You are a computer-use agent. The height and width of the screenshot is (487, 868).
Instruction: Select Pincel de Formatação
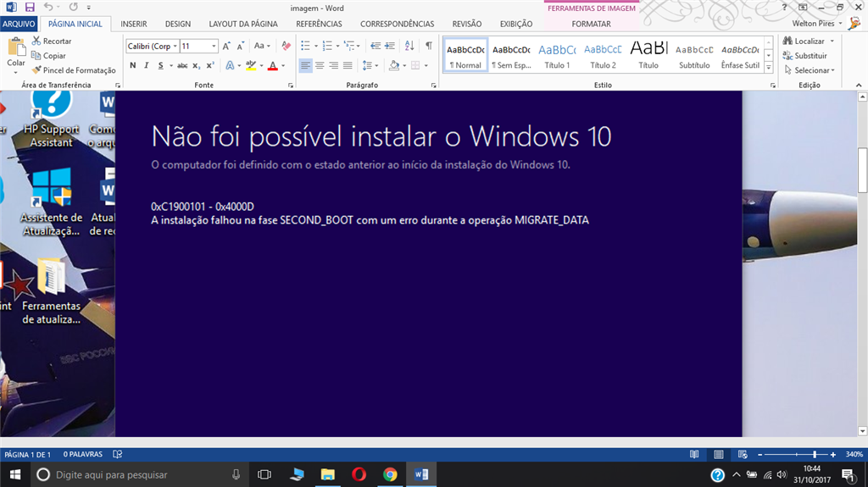74,70
